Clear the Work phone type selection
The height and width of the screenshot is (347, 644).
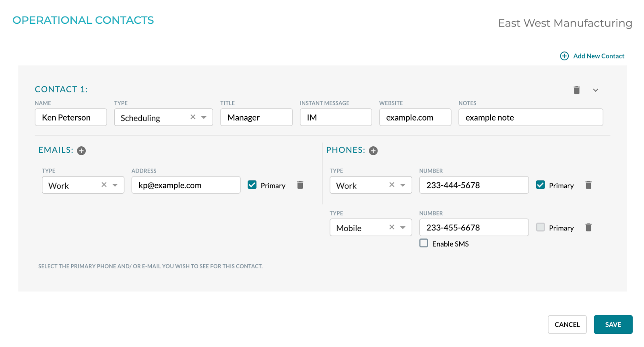(392, 185)
